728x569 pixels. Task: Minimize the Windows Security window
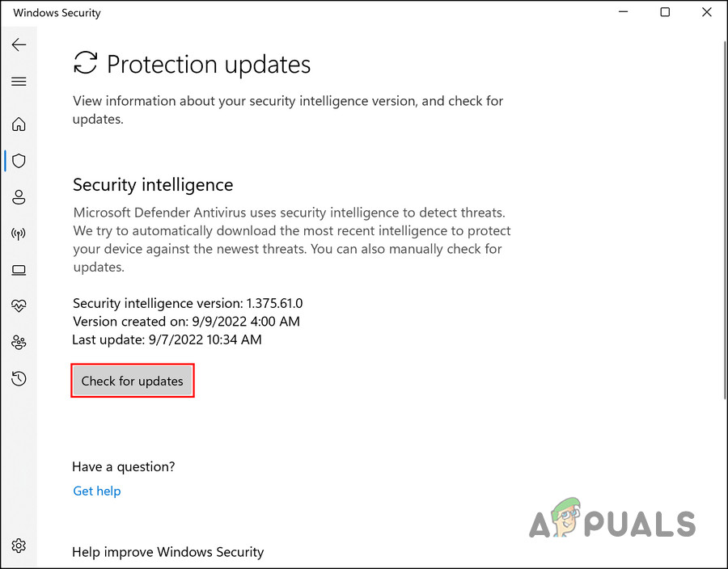click(x=623, y=12)
